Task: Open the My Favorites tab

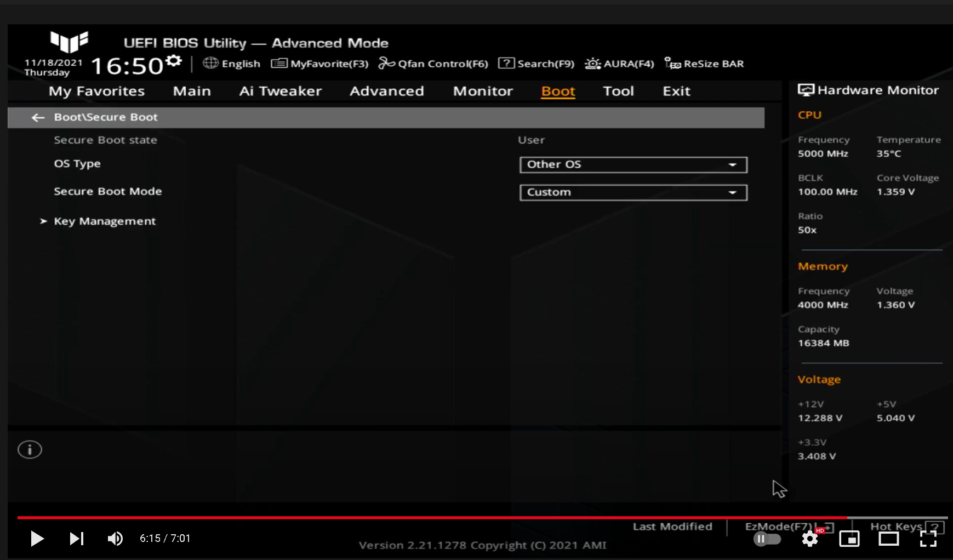Action: (96, 91)
